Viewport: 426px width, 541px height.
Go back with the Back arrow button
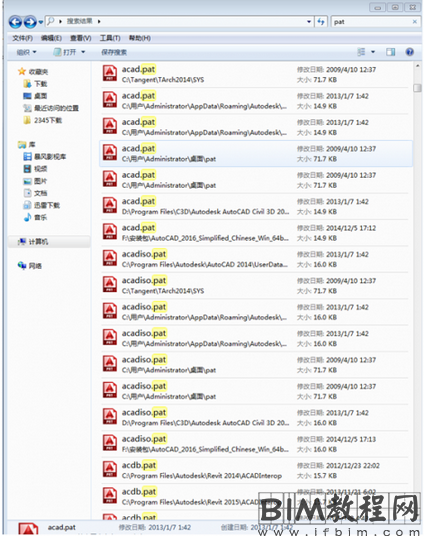[x=16, y=22]
